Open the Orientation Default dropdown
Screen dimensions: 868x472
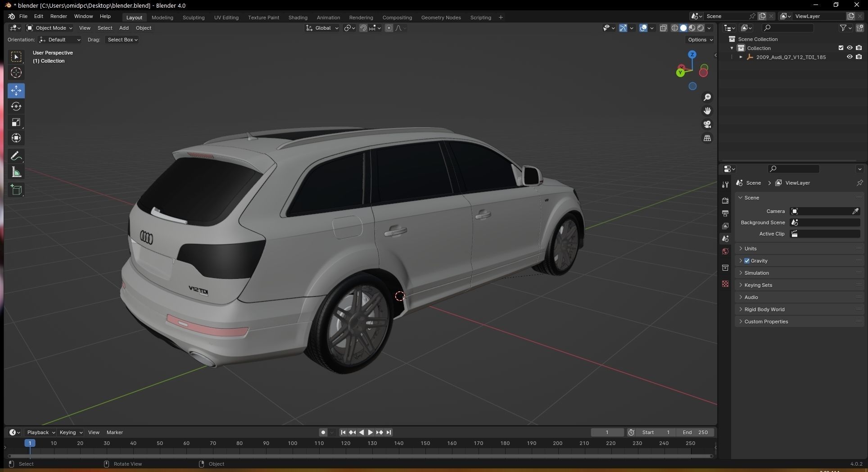coord(60,40)
